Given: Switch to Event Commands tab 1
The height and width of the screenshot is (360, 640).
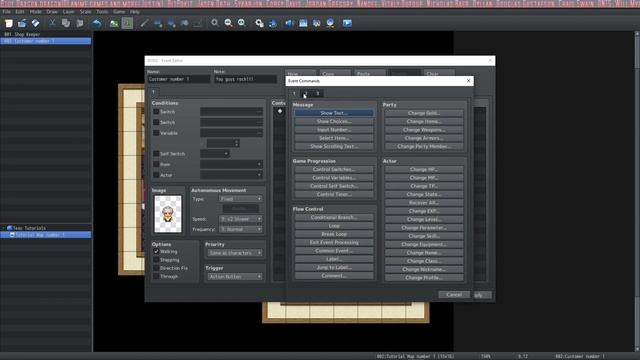Looking at the screenshot, I should click(294, 93).
